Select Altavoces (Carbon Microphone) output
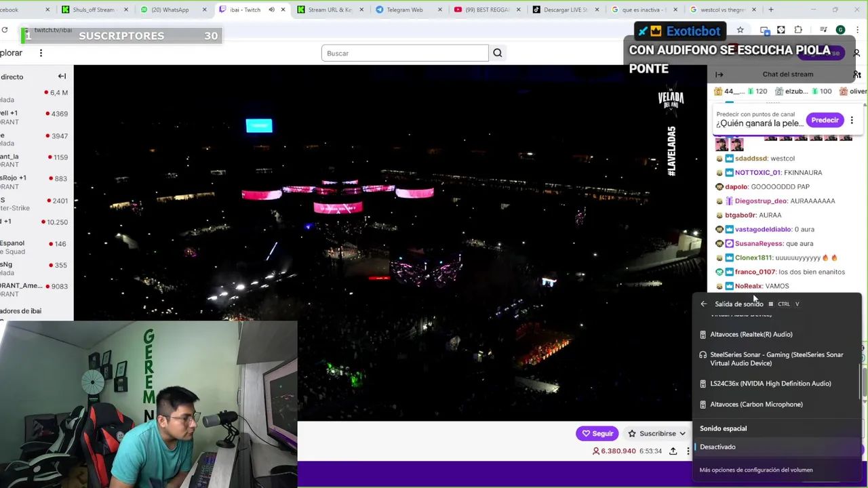The width and height of the screenshot is (868, 488). [776, 405]
